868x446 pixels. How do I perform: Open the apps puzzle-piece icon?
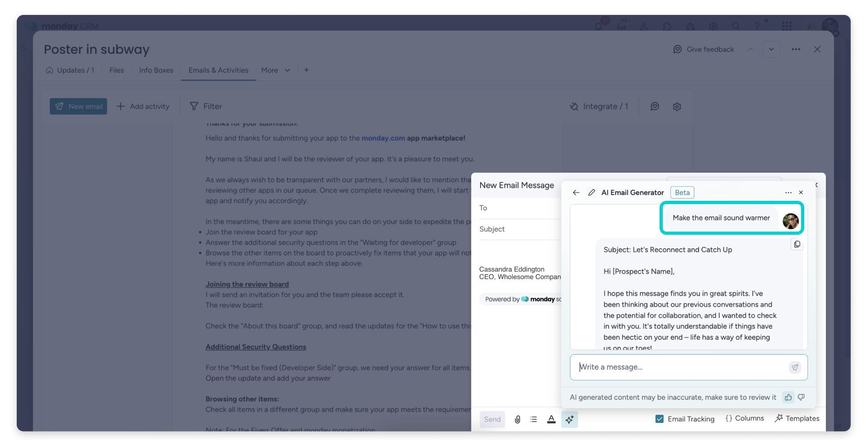(x=667, y=26)
